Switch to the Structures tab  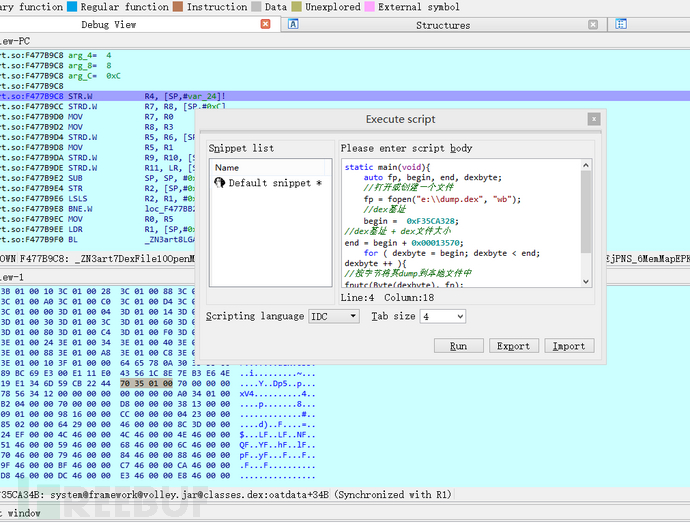click(x=443, y=25)
